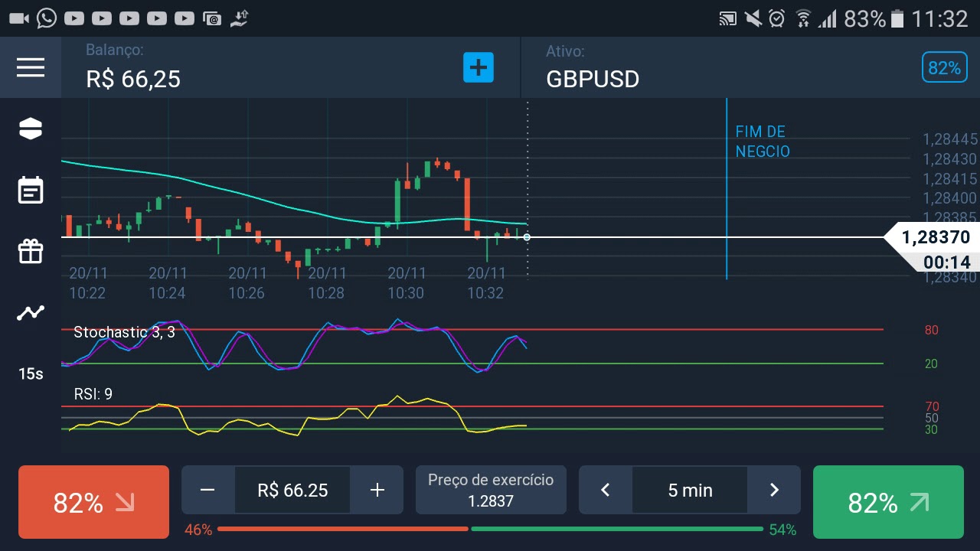Select previous expiry time arrow
The width and height of the screenshot is (980, 551).
pos(605,490)
